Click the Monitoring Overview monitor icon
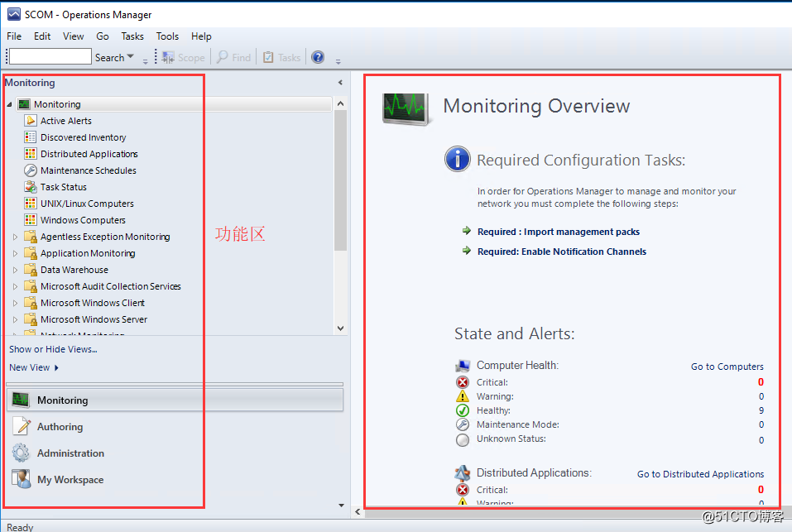This screenshot has width=792, height=532. click(x=406, y=108)
